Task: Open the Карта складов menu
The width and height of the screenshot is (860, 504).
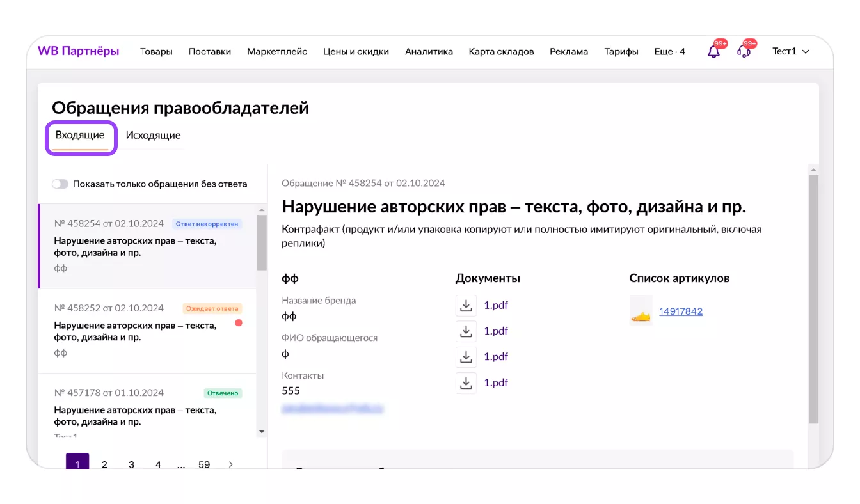Action: (501, 52)
